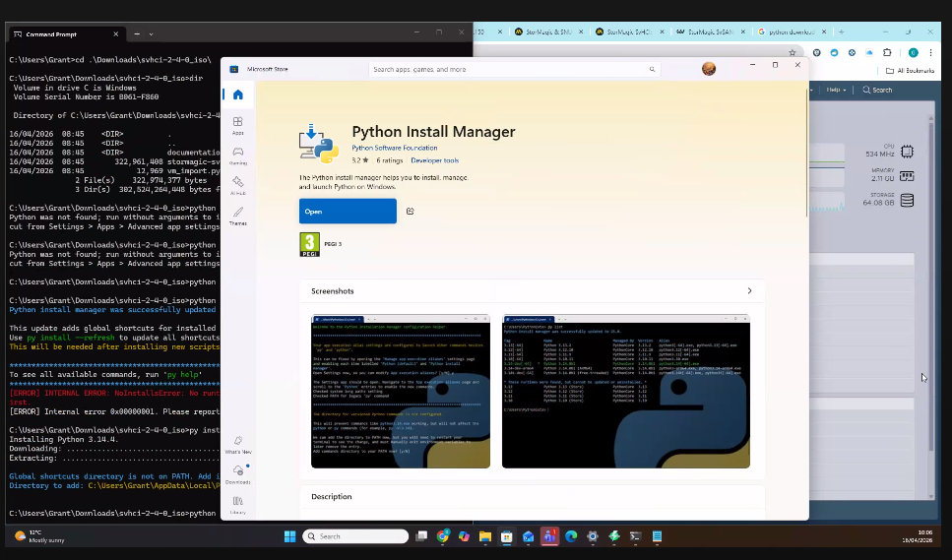Click the Storage disk icon in browser page
Viewport: 952px width, 560px height.
(907, 201)
